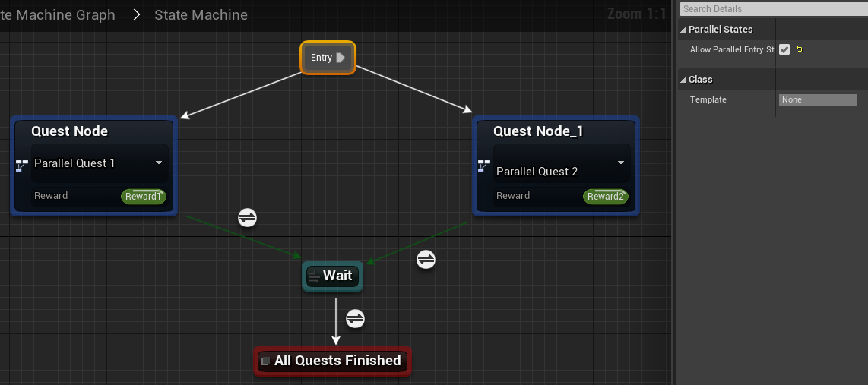Click transition icon from Quest Node to Wait
The image size is (868, 385).
tap(247, 218)
